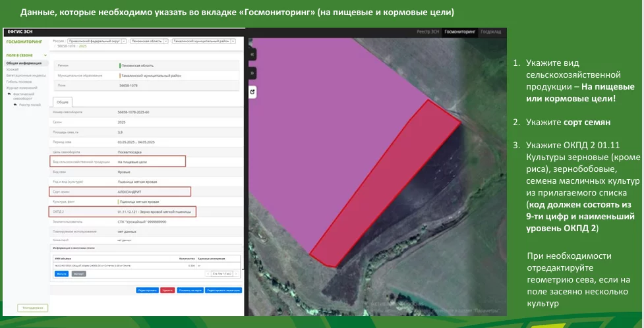
Task: Open the Пензенская область region dropdown
Action: [x=149, y=41]
